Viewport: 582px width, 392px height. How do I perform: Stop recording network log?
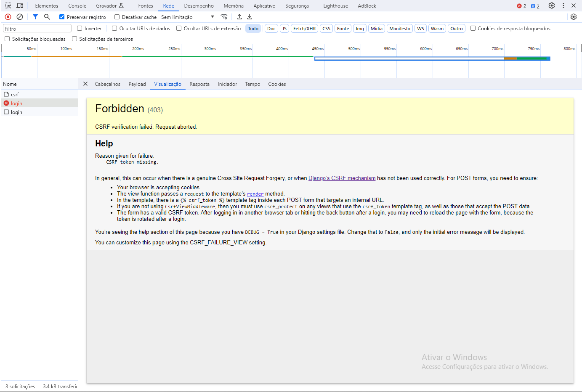(8, 17)
